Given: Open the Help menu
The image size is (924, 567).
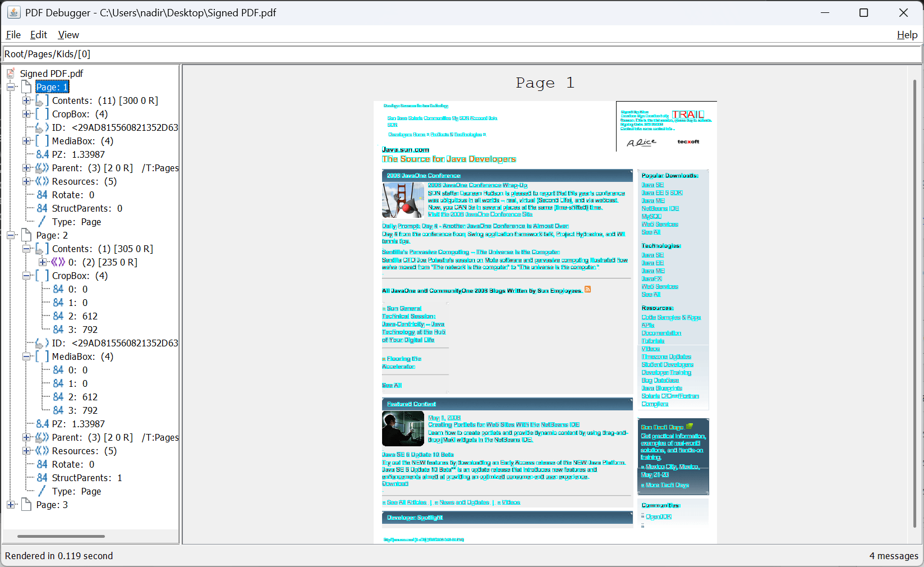Looking at the screenshot, I should pyautogui.click(x=907, y=35).
